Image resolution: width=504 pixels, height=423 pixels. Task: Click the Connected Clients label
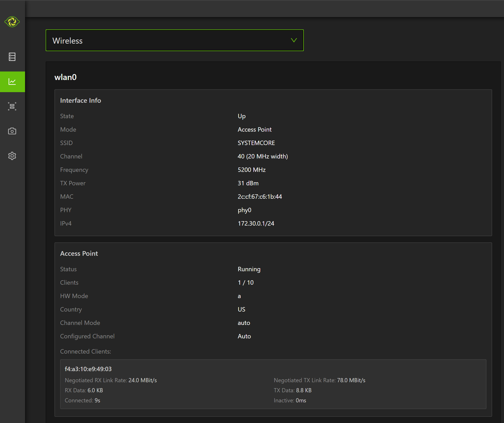coord(85,352)
